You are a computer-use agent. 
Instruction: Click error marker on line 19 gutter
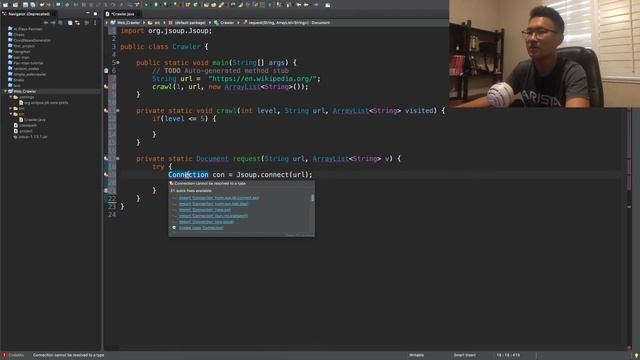[x=106, y=175]
